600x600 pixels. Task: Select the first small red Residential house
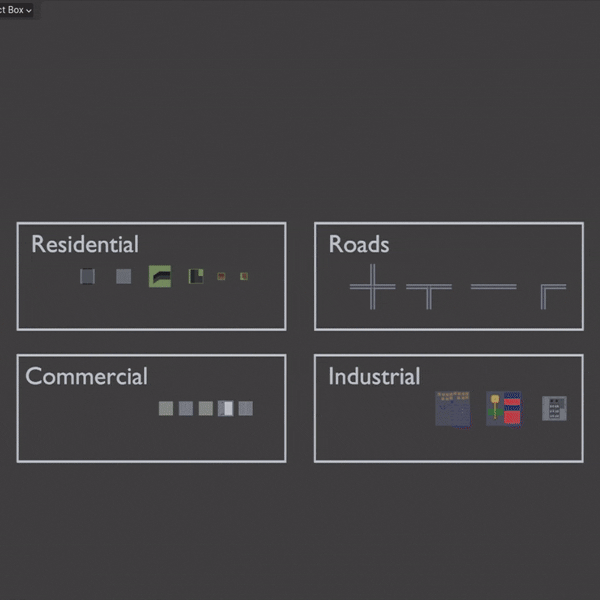click(x=221, y=276)
